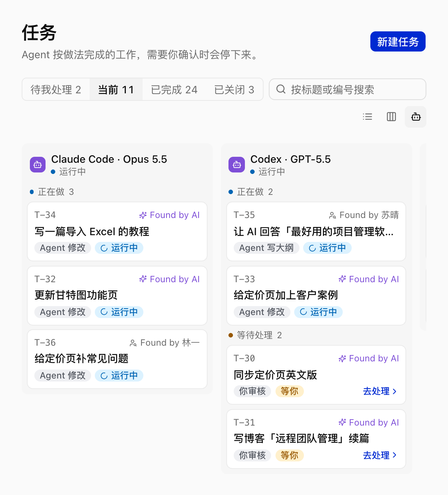Click the person icon on card T-35
The width and height of the screenshot is (448, 495).
pyautogui.click(x=332, y=215)
